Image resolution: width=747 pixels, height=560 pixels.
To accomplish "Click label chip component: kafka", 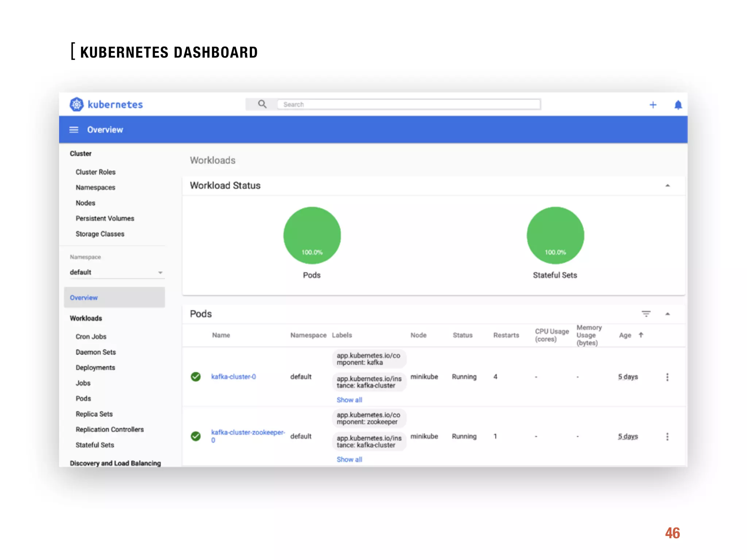I will point(369,359).
